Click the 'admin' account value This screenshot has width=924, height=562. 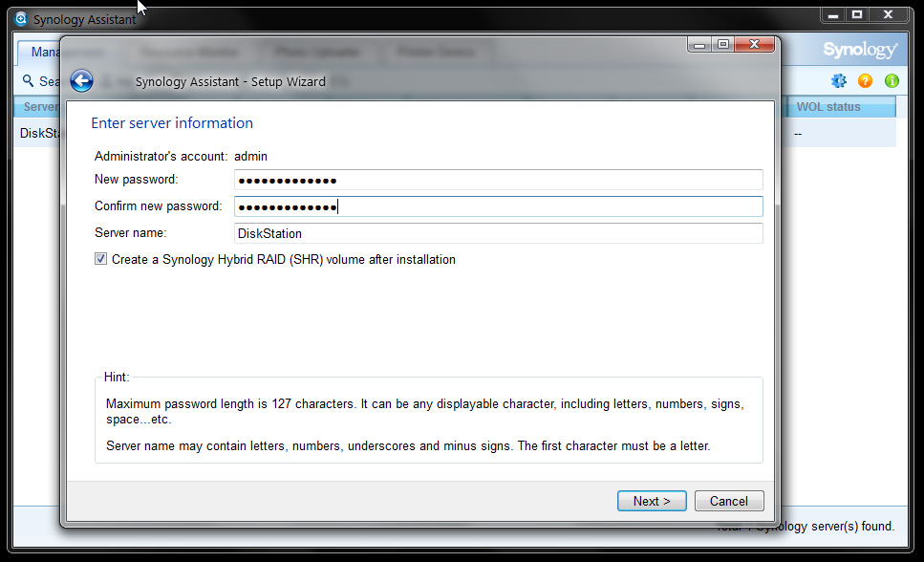tap(250, 157)
